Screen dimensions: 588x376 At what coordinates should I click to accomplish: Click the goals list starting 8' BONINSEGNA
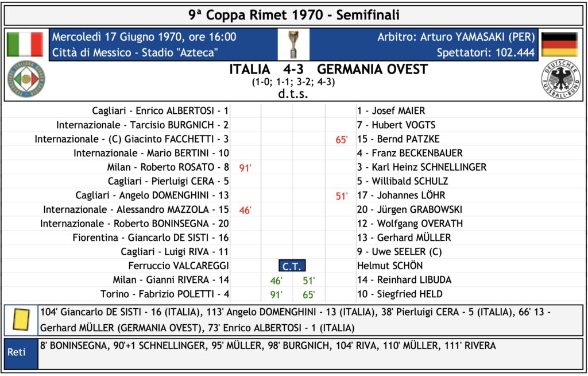(x=268, y=346)
